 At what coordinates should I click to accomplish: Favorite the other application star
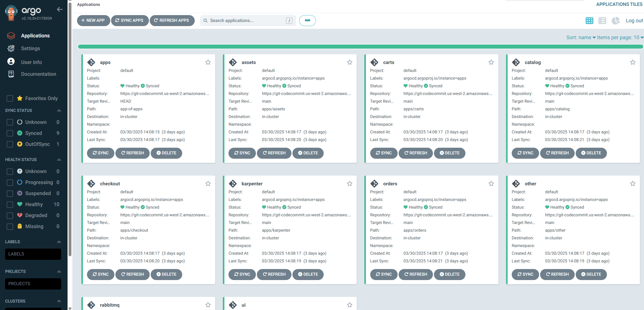633,184
